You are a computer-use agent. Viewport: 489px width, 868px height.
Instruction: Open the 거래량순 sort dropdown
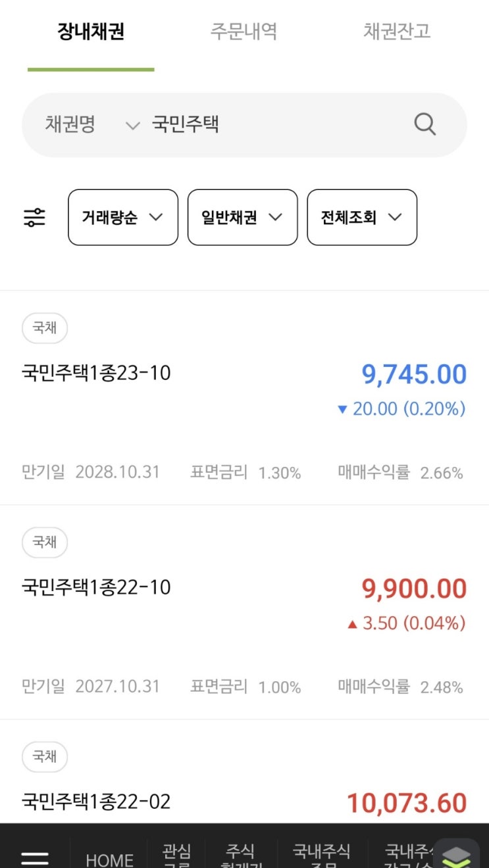click(123, 218)
